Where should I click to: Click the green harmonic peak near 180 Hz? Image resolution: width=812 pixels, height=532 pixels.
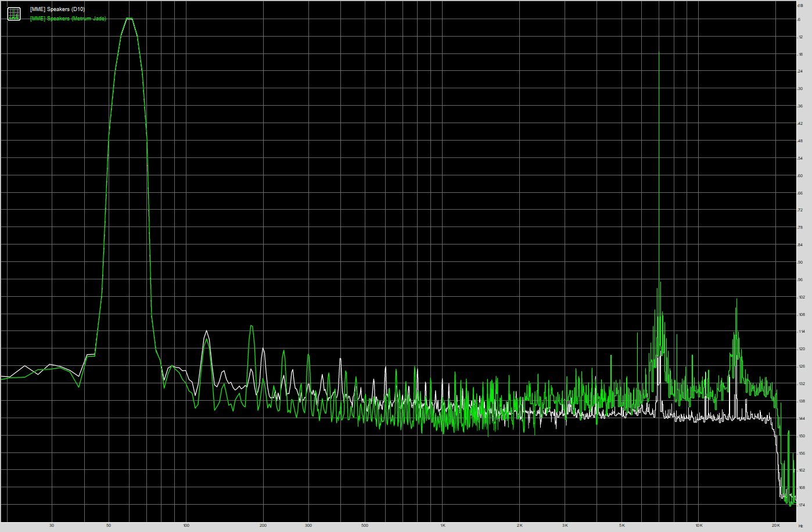251,326
